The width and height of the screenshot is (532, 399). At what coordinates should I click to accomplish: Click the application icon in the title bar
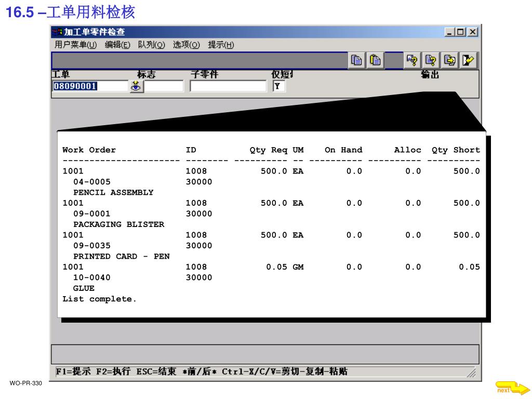57,32
